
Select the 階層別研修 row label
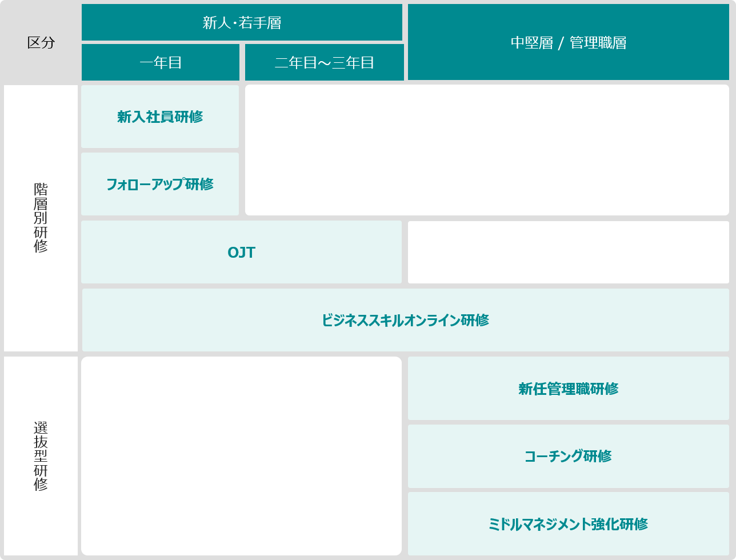41,218
